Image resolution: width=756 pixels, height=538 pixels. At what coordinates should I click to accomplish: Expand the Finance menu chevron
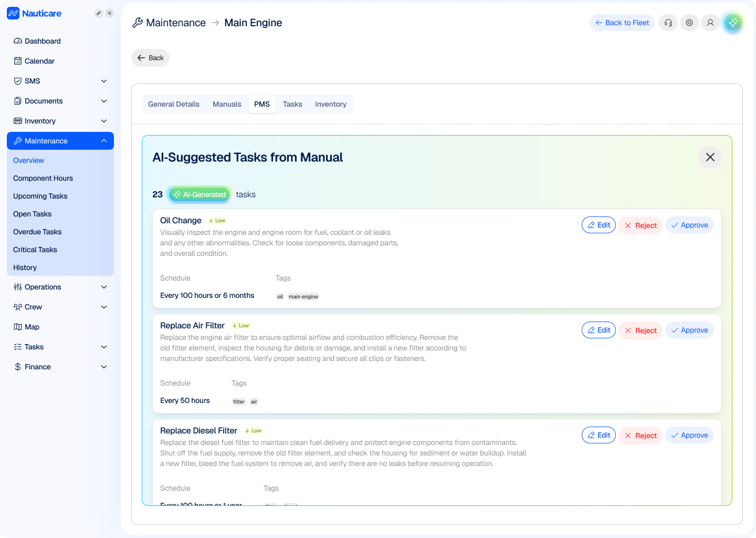(x=104, y=367)
